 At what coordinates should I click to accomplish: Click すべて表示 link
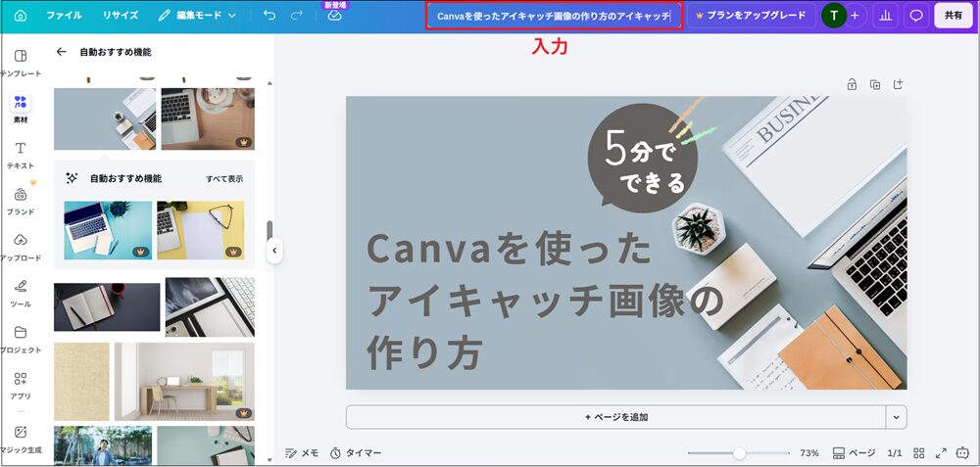pyautogui.click(x=224, y=179)
